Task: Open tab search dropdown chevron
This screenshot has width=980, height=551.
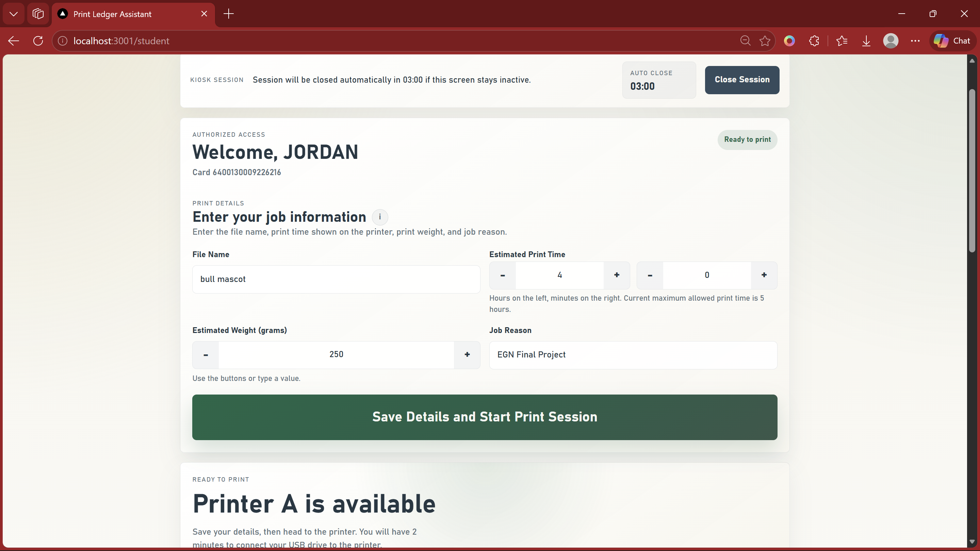Action: tap(14, 14)
